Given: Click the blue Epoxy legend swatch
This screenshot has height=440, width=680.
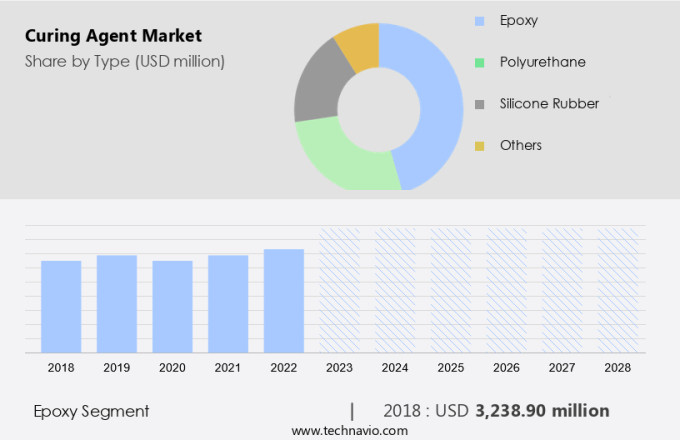Looking at the screenshot, I should tap(480, 20).
